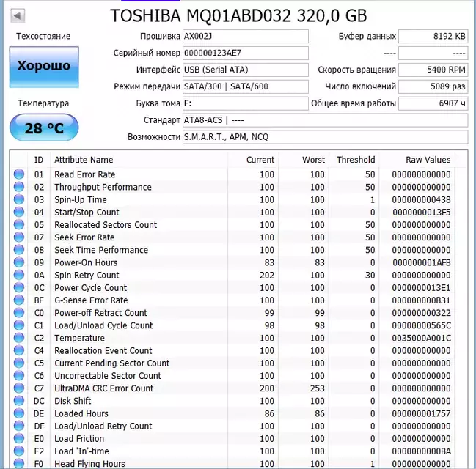
Task: Select the Буфер данных value 8192 KB
Action: (x=433, y=37)
